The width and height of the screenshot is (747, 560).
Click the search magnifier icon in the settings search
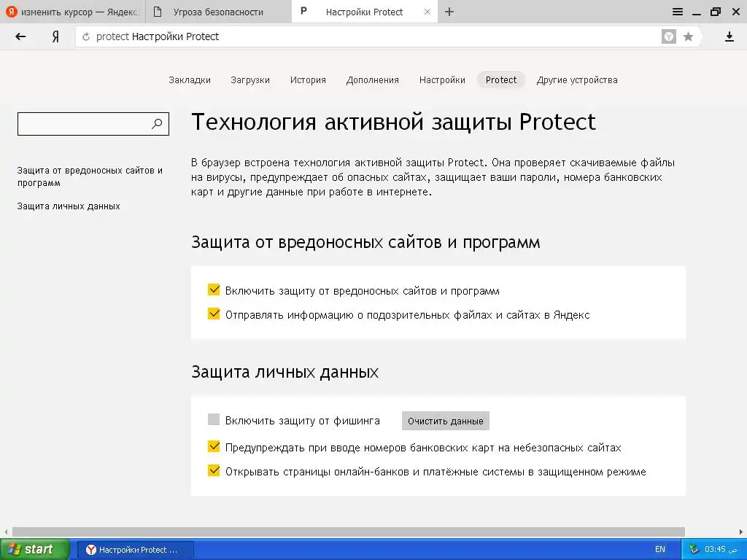[157, 124]
